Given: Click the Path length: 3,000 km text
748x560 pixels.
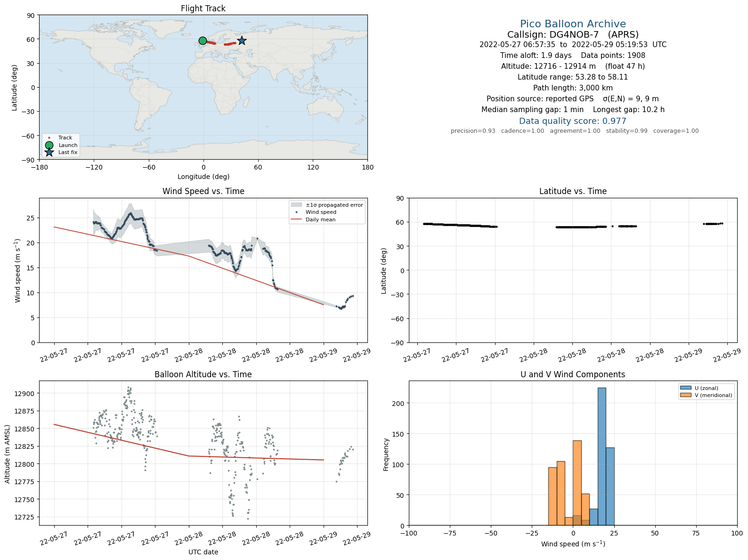Looking at the screenshot, I should 573,88.
